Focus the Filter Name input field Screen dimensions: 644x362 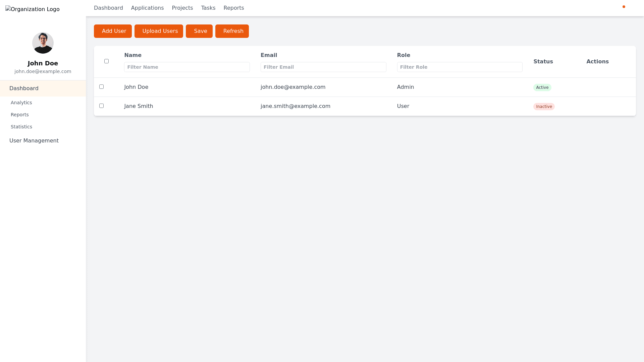187,67
